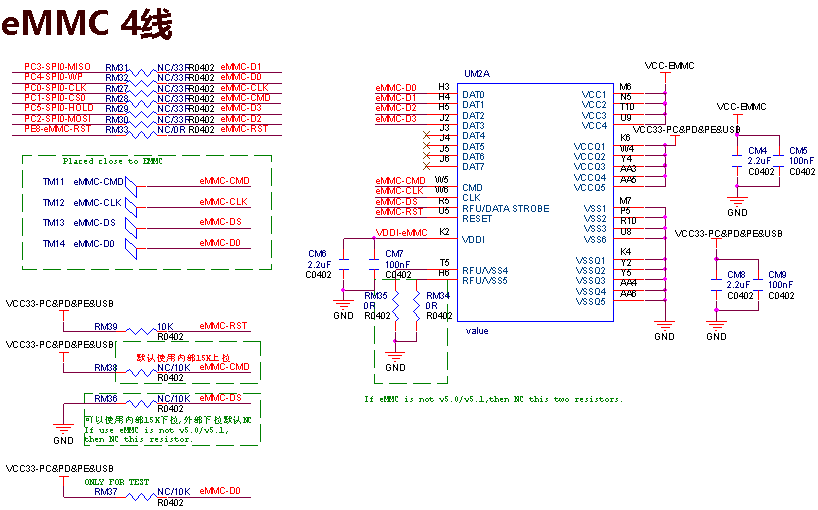The image size is (818, 510).
Task: Select the TM14 eMMC-D0 test point symbol
Action: click(132, 244)
